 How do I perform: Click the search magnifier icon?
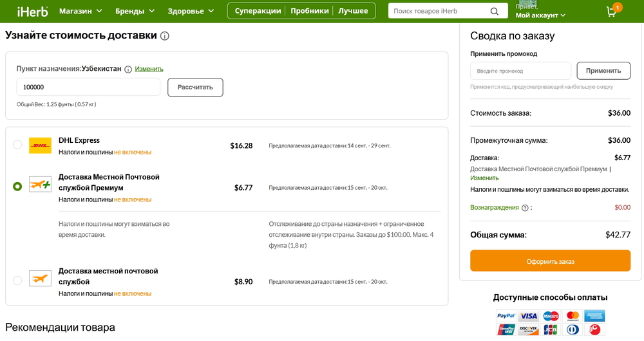494,11
